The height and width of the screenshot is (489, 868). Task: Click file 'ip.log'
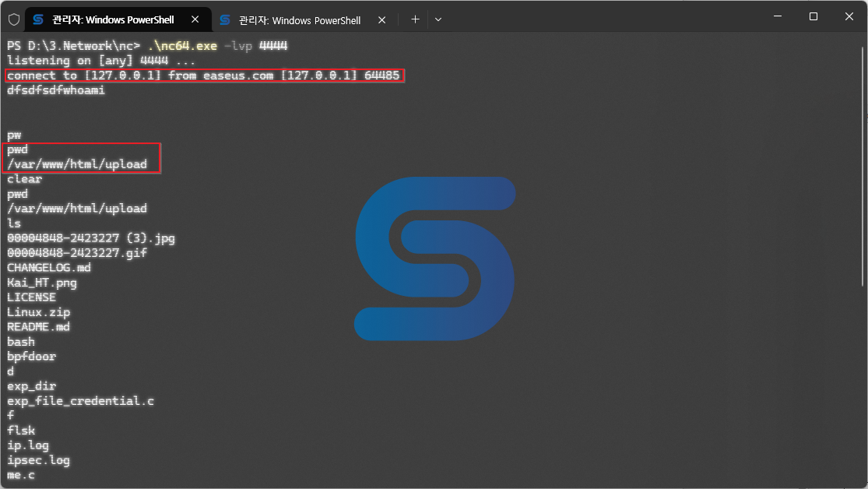tap(28, 446)
